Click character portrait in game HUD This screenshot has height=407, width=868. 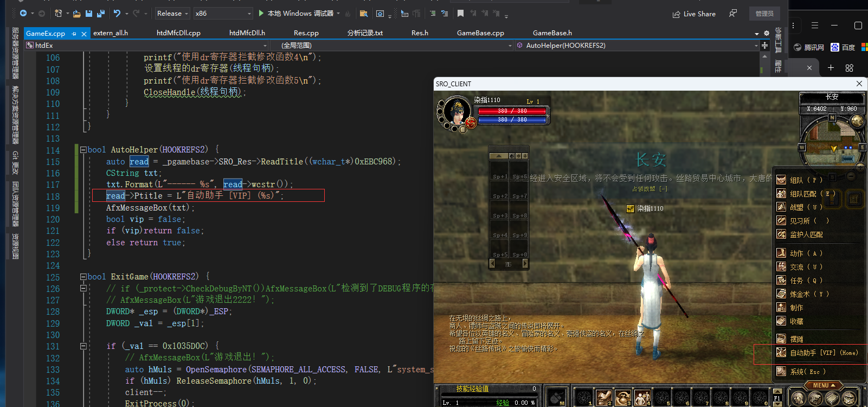tap(457, 111)
